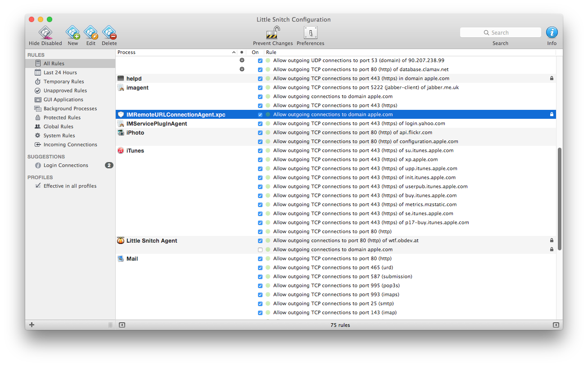This screenshot has width=588, height=366.
Task: Select Background Processes filter
Action: click(x=70, y=108)
